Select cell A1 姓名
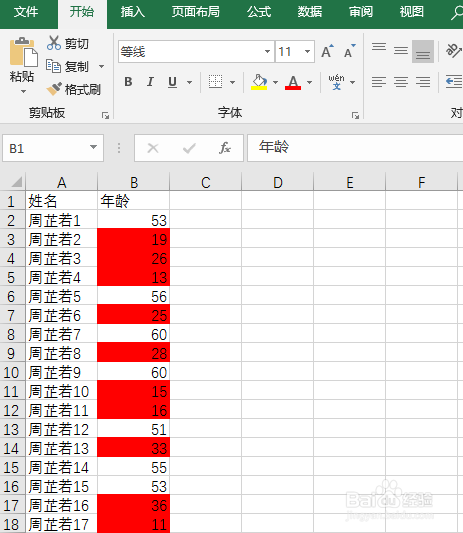This screenshot has height=533, width=463. tap(62, 201)
